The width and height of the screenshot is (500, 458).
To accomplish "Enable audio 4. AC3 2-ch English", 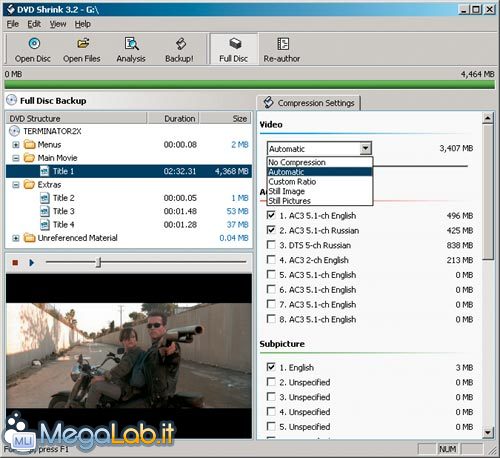I will [x=271, y=259].
